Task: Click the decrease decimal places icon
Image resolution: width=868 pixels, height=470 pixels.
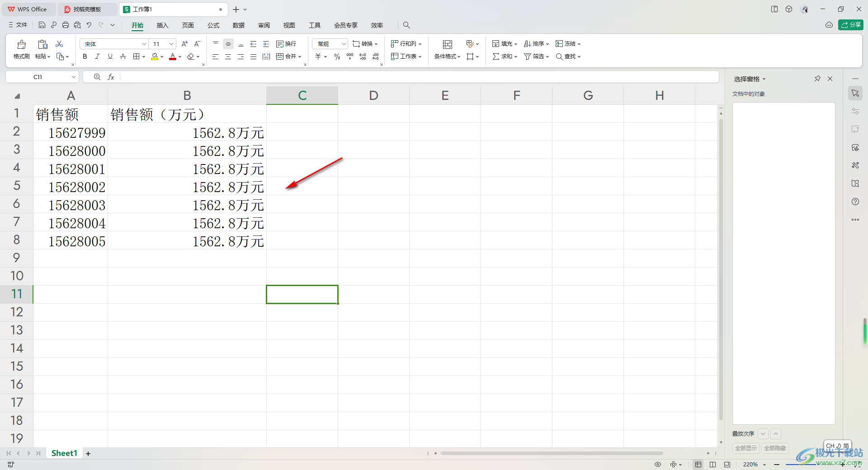Action: 375,56
